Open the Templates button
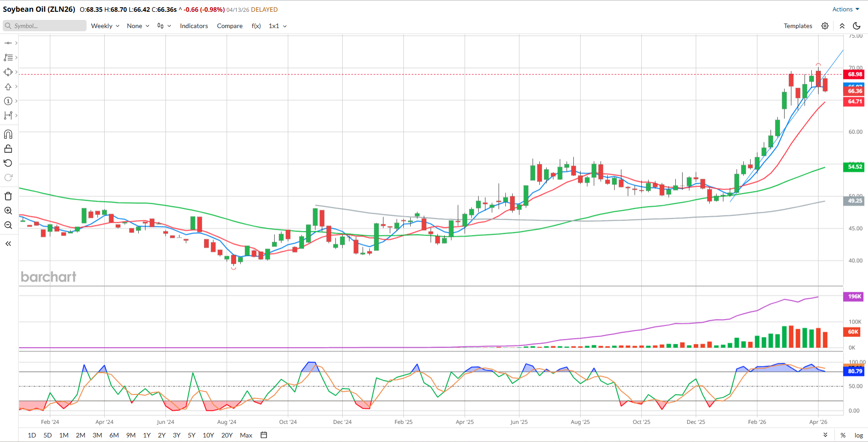 pos(798,26)
